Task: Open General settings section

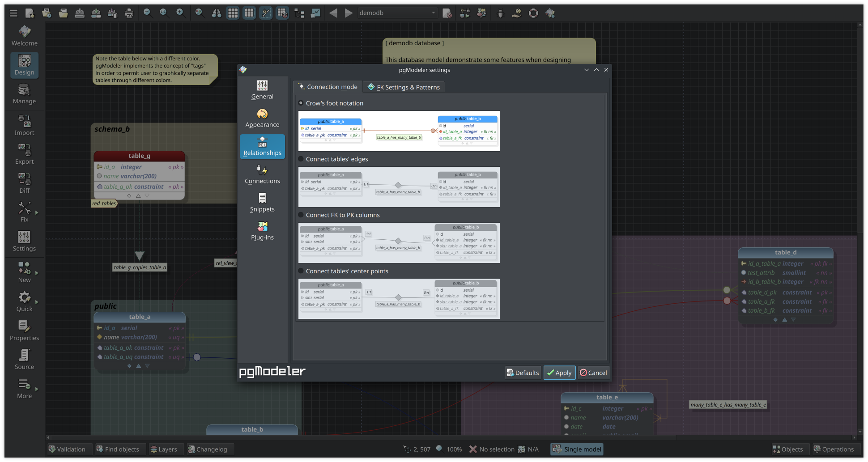Action: click(x=262, y=90)
